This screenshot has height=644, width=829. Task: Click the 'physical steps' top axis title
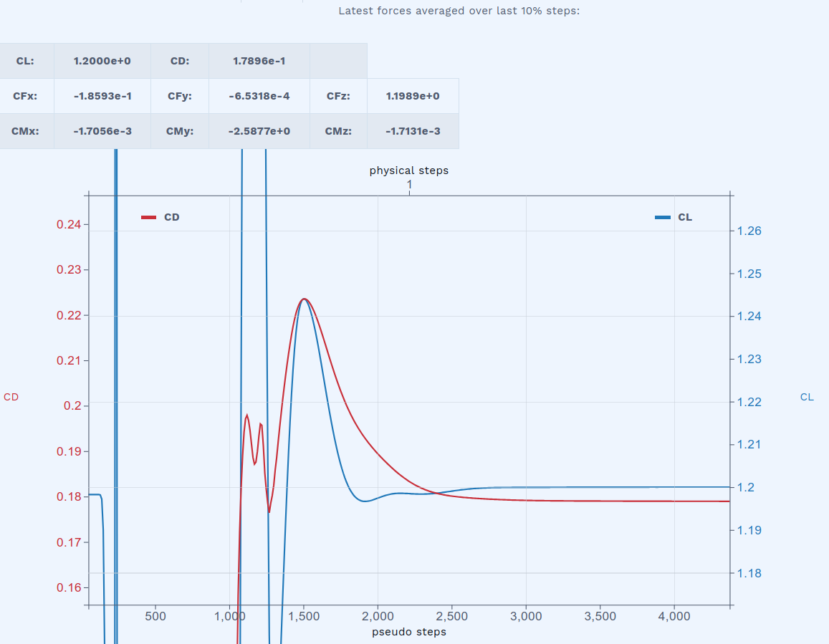coord(409,170)
